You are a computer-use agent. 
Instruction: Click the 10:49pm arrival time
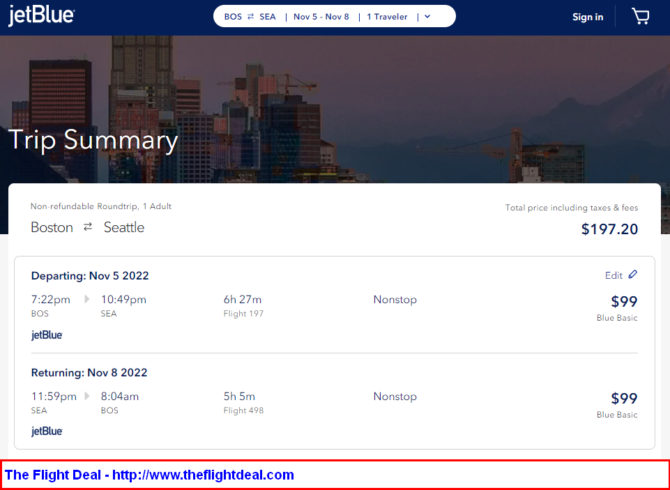pos(123,299)
